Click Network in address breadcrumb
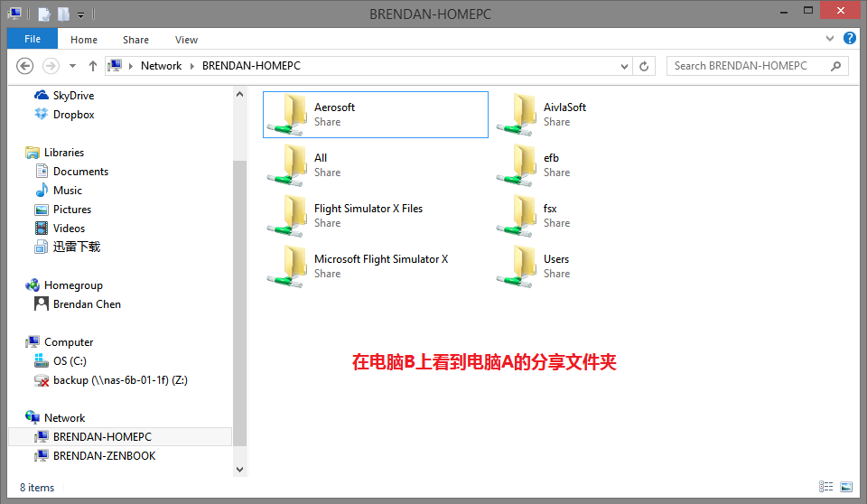867x504 pixels. click(x=161, y=66)
